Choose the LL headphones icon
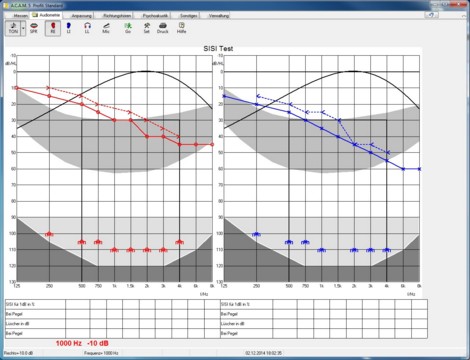470x360 pixels. (87, 28)
